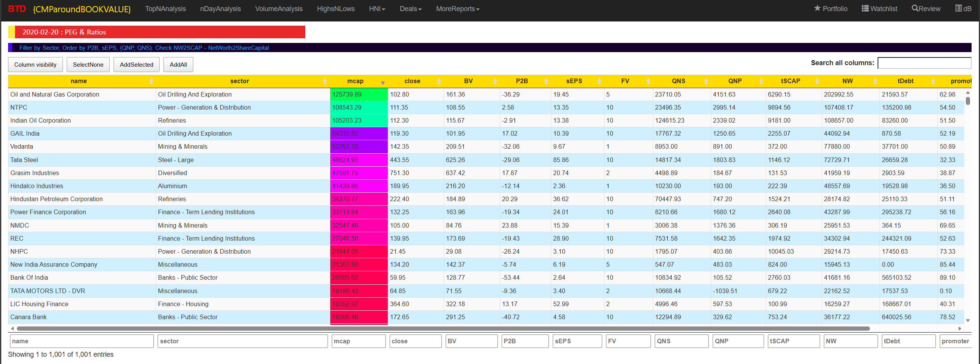Open the Column visibility dropdown
This screenshot has height=364, width=980.
[35, 64]
